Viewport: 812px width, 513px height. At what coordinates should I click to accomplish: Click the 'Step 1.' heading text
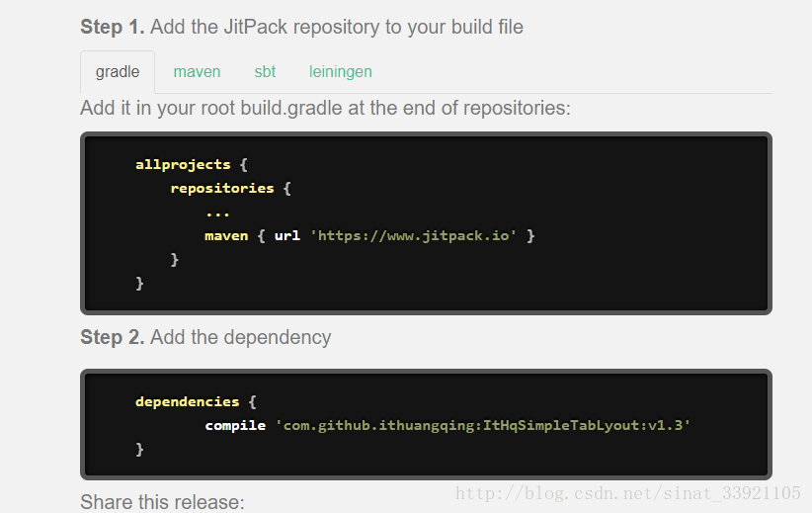tap(113, 27)
